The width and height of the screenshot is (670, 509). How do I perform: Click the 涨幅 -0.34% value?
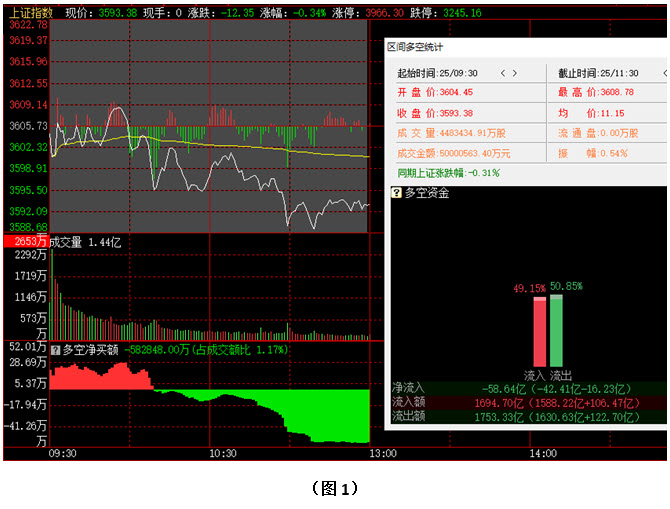point(309,13)
